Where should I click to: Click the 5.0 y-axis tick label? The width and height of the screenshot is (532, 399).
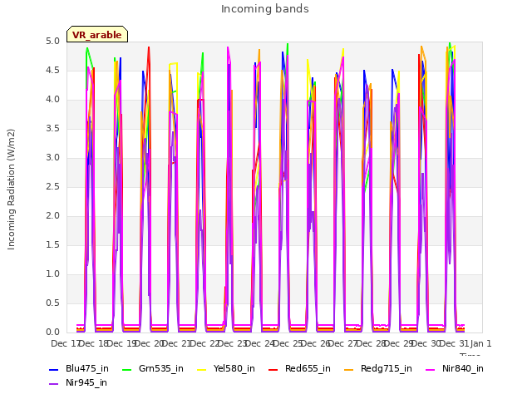(52, 42)
